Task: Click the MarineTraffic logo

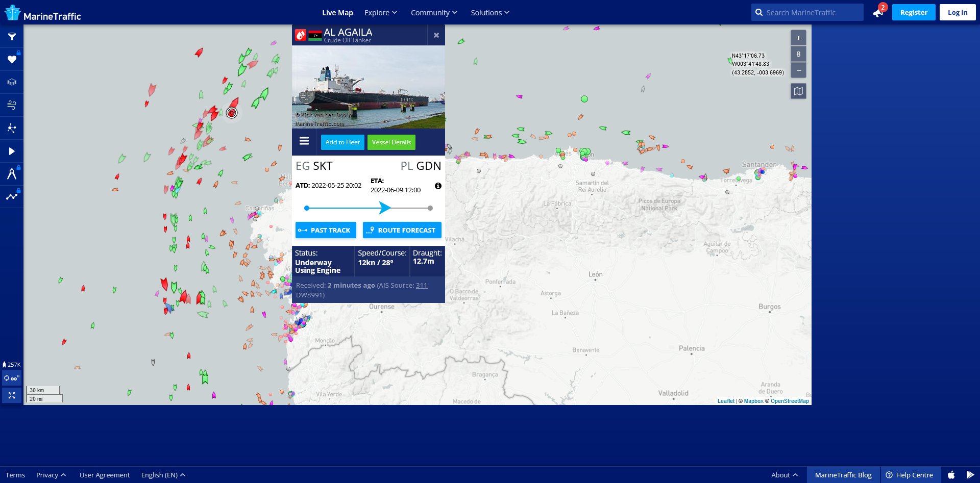Action: point(43,13)
